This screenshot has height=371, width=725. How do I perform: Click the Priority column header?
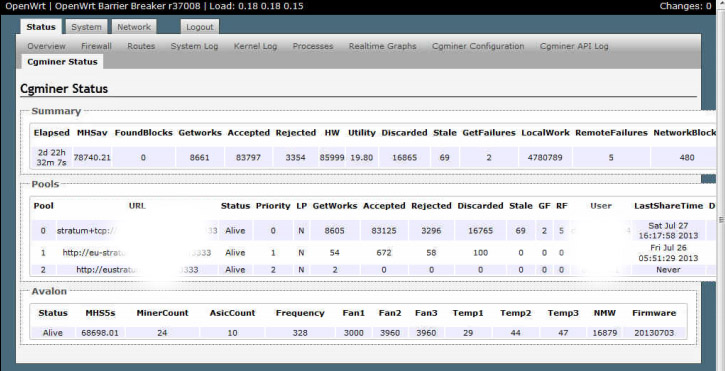273,206
